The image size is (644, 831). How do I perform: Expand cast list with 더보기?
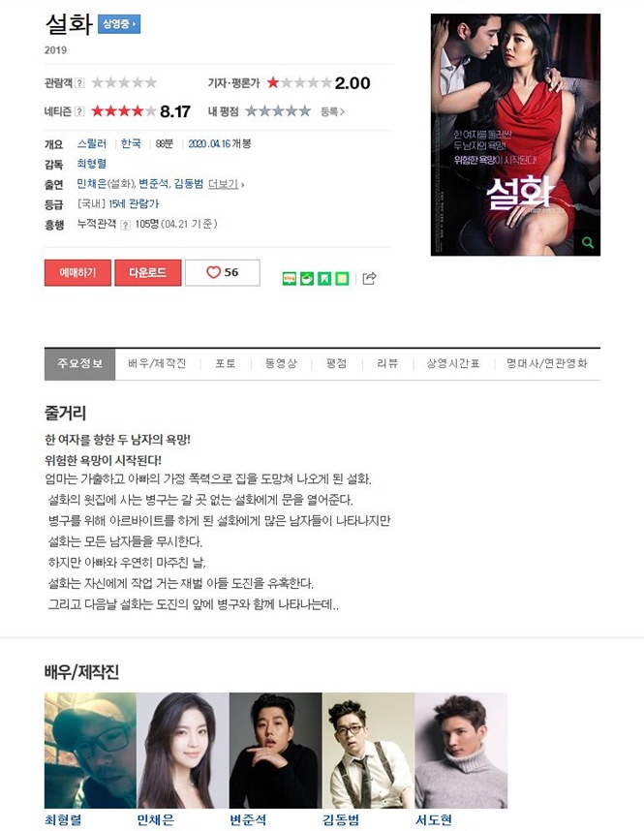pos(226,184)
